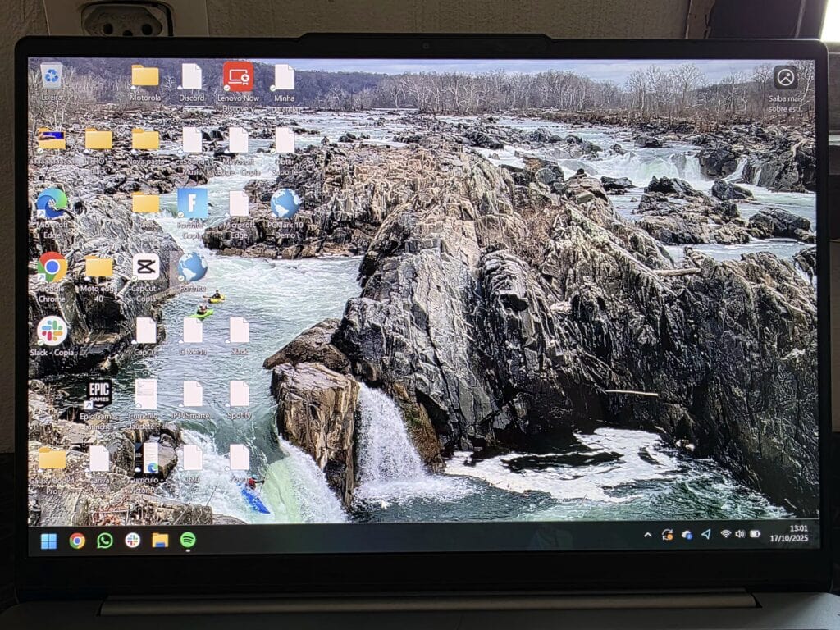
Task: Open the Zoom shortcut
Action: (x=238, y=458)
